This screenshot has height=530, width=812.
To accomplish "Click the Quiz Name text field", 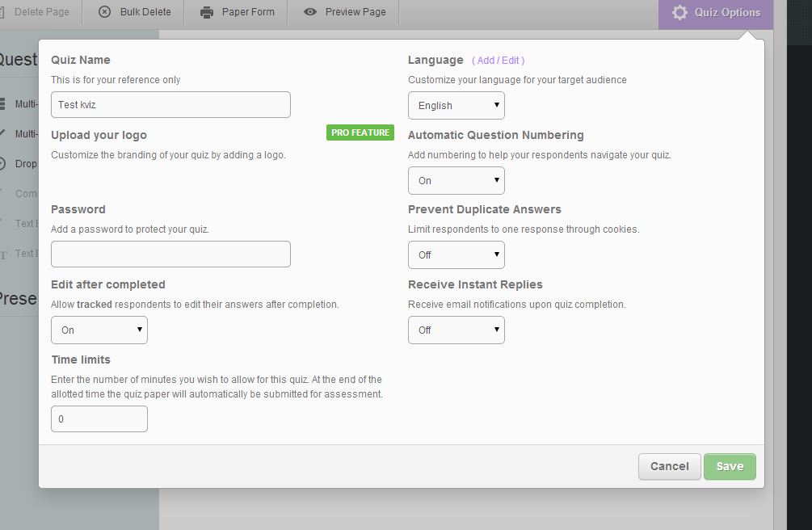I will pyautogui.click(x=170, y=105).
